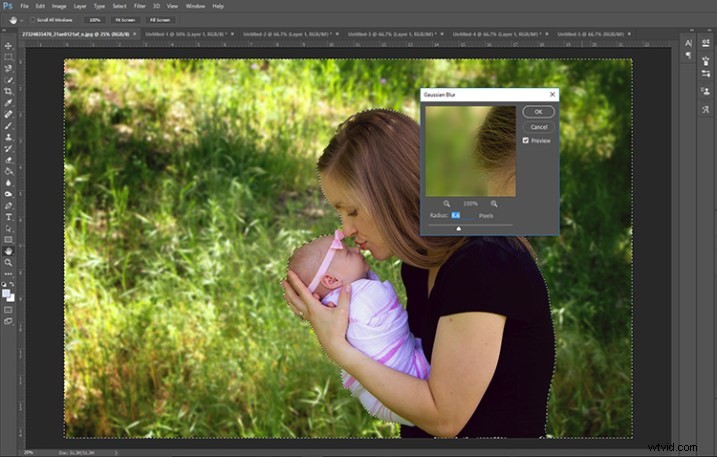Select the History Brush tool

click(x=8, y=149)
